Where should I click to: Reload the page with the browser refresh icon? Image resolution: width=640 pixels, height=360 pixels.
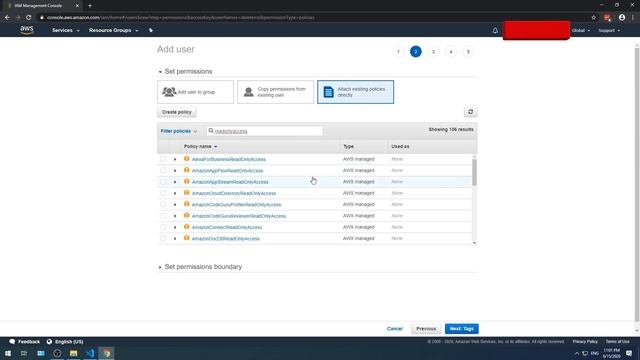[29, 18]
